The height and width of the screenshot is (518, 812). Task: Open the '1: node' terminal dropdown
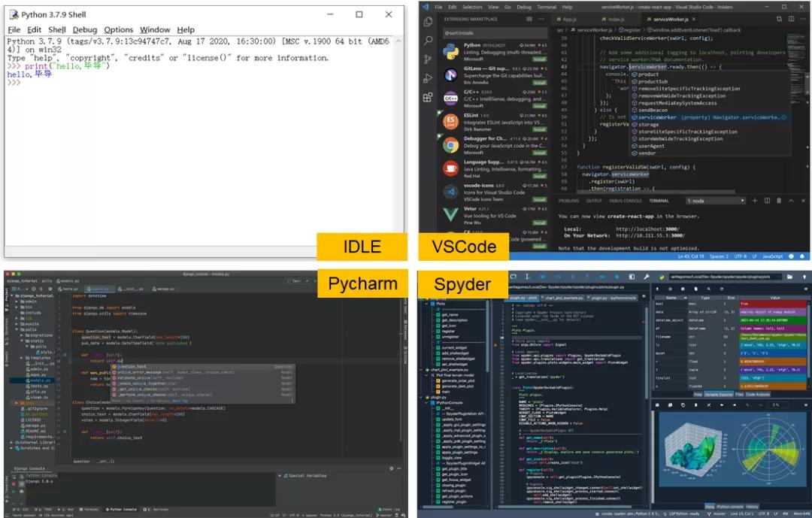point(716,201)
